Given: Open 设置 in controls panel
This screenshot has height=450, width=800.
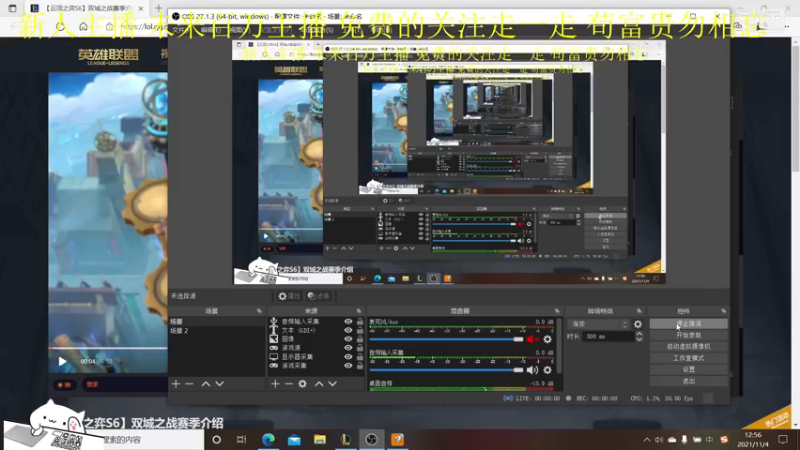Looking at the screenshot, I should [x=688, y=369].
